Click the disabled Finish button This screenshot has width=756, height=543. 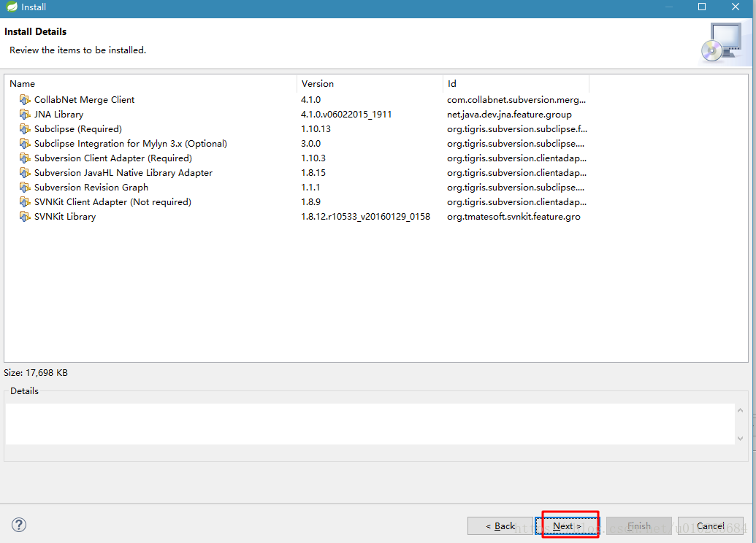click(639, 525)
